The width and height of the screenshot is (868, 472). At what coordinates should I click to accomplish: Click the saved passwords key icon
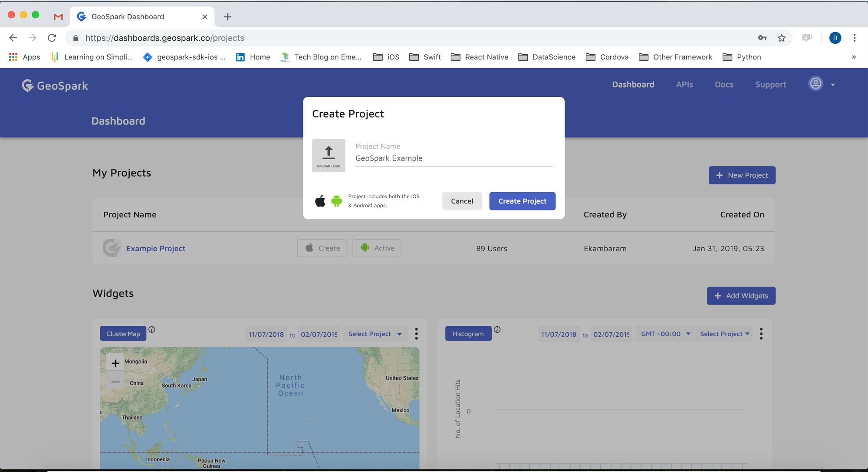(x=763, y=38)
